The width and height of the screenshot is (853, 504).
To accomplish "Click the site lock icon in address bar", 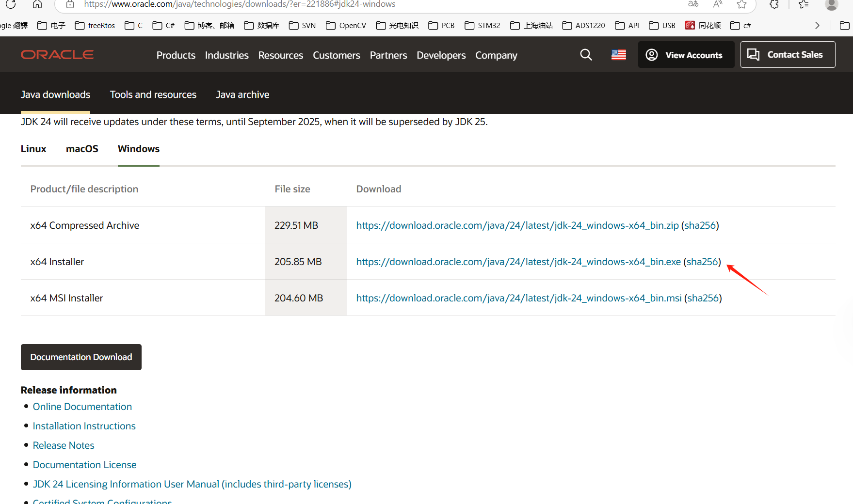I will tap(70, 4).
